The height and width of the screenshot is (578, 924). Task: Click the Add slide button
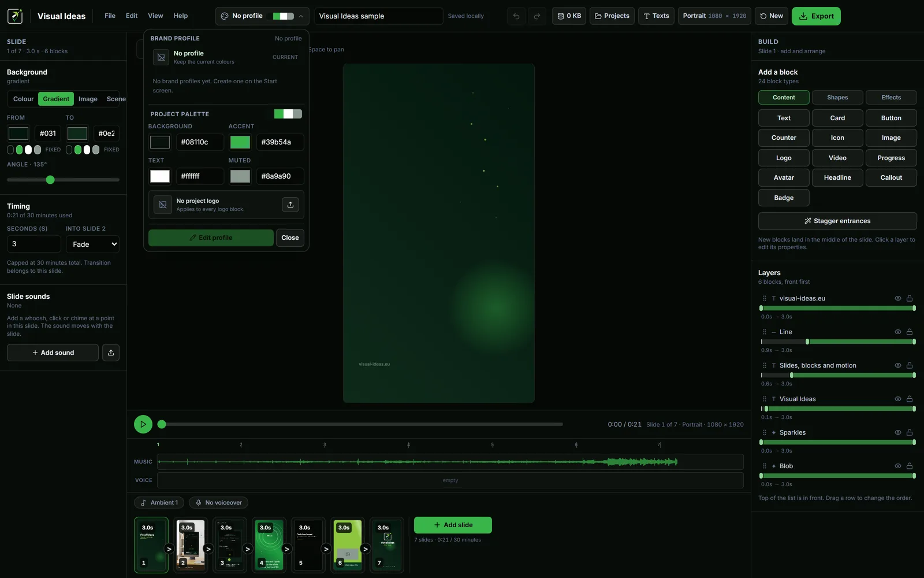point(453,525)
